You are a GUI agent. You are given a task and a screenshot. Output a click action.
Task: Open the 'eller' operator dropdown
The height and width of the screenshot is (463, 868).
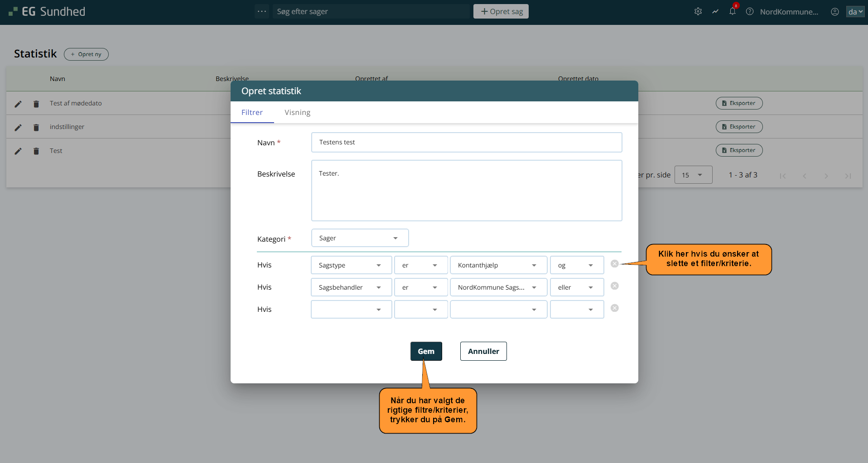(577, 287)
